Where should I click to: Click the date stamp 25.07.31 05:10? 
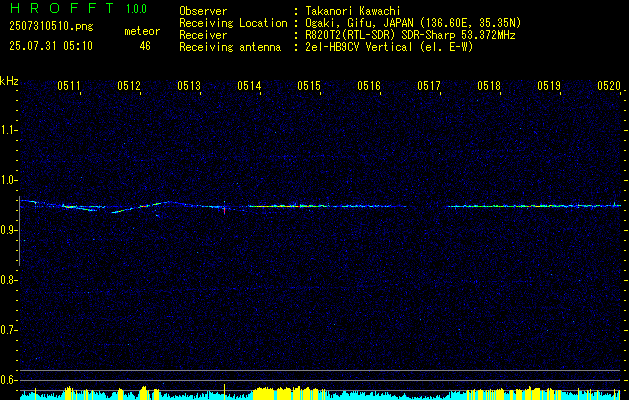51,46
